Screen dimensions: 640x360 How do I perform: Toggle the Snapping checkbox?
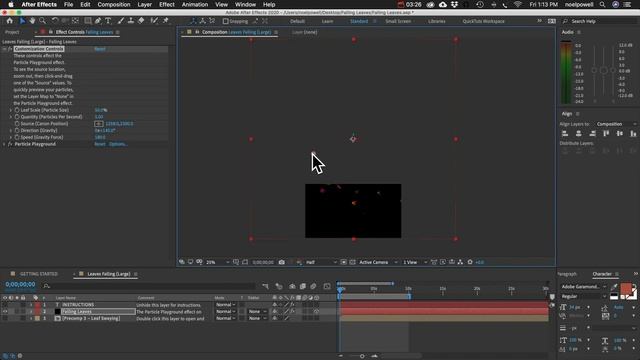[x=226, y=21]
